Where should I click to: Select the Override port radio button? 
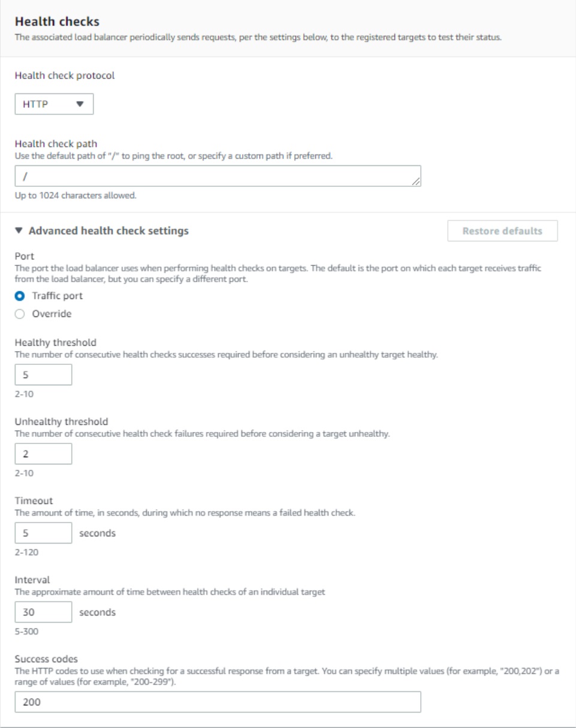tap(19, 312)
